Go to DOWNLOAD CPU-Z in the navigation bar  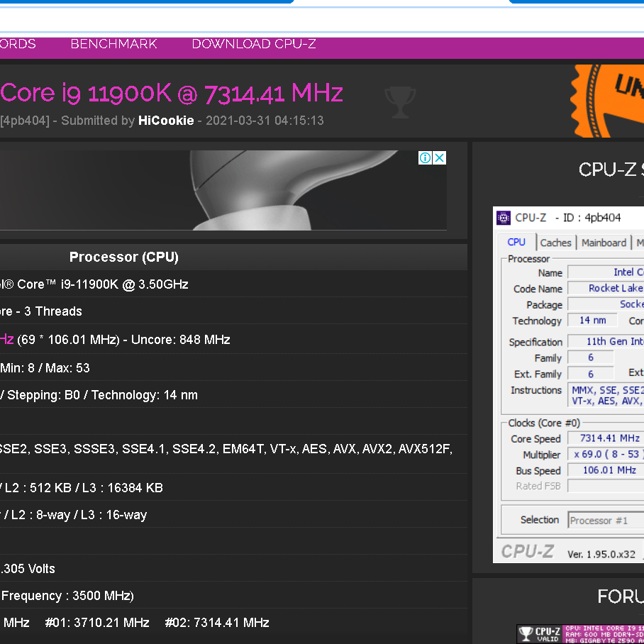click(x=254, y=44)
